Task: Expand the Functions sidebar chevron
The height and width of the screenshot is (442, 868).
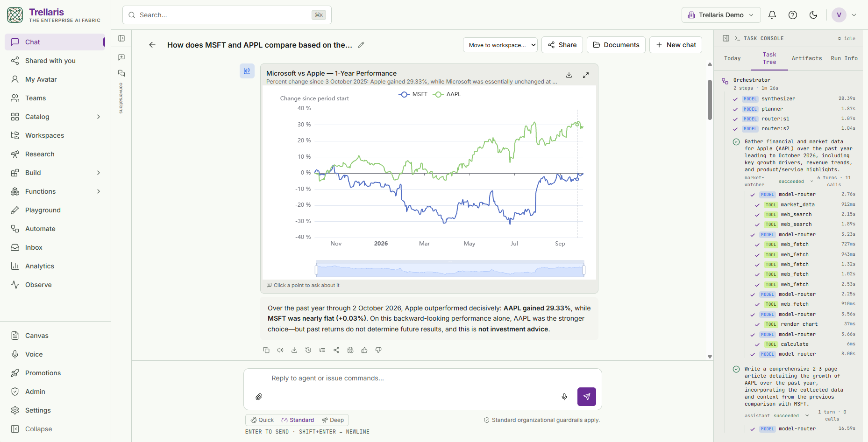Action: (99, 191)
